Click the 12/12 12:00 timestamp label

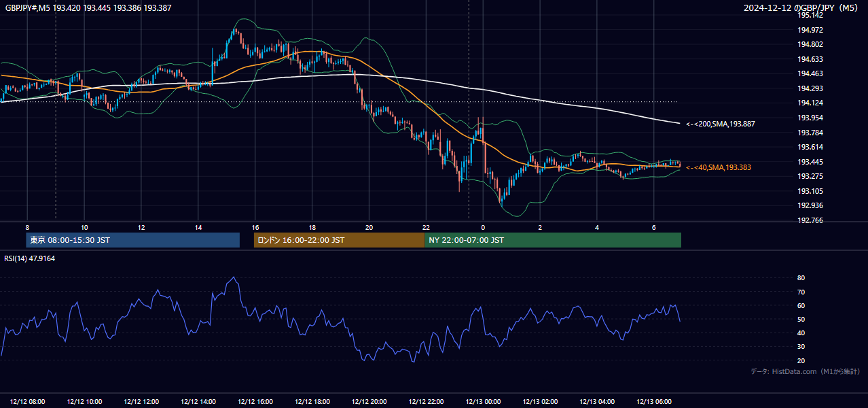pyautogui.click(x=141, y=402)
